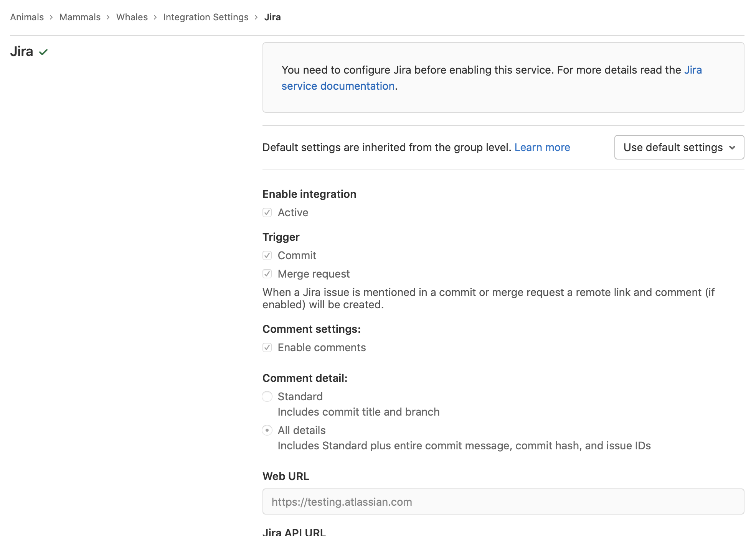
Task: Select the Jira breadcrumb entry
Action: [x=272, y=17]
